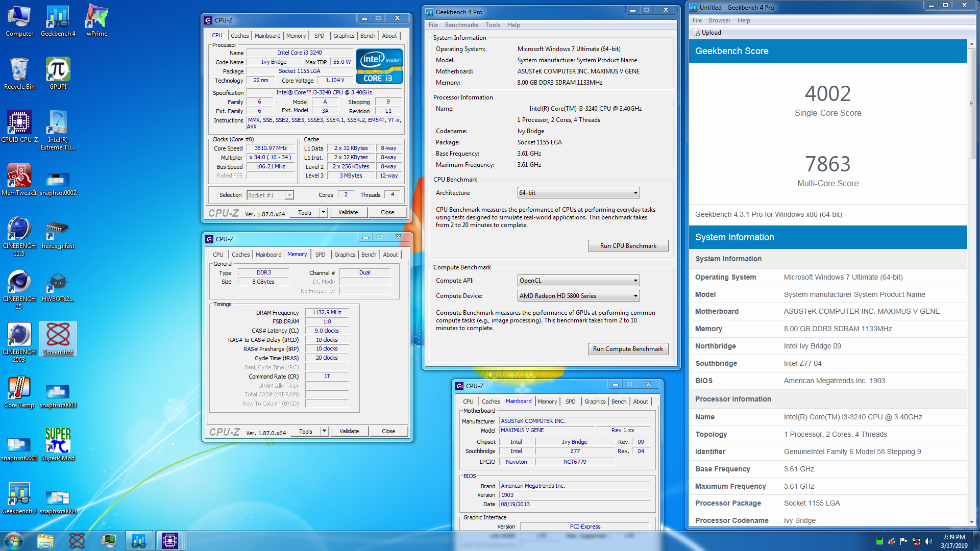Viewport: 980px width, 551px height.
Task: Click the Geekbench results vertical scrollbar
Action: coord(971,103)
